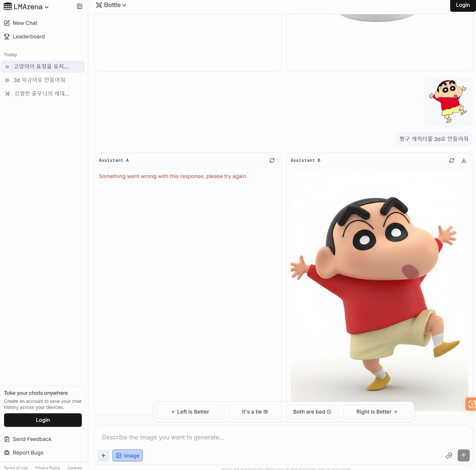Viewport: 476px width, 470px height.
Task: Click the user message '짱구 캐릭터를 3d로 만들어줘'
Action: coord(434,139)
